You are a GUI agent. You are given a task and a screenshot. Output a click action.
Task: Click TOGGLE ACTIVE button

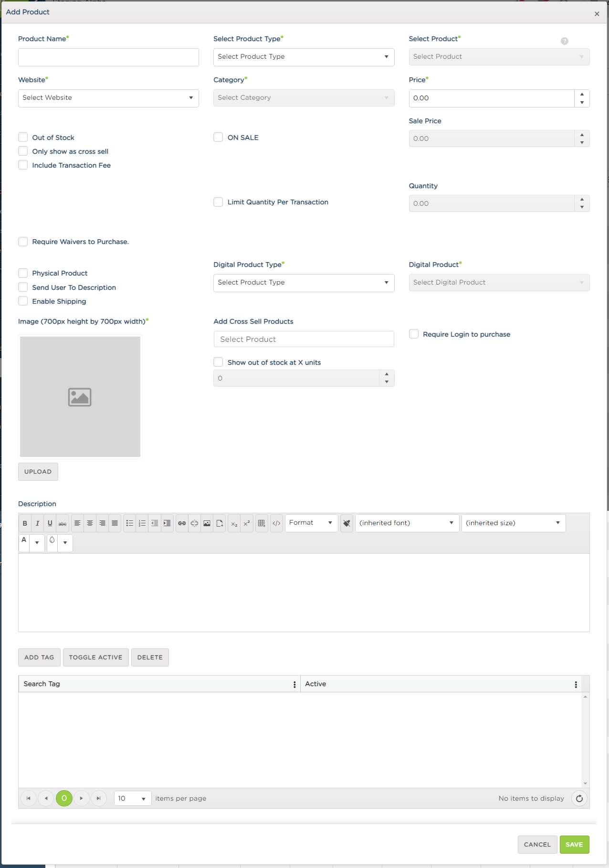(95, 657)
